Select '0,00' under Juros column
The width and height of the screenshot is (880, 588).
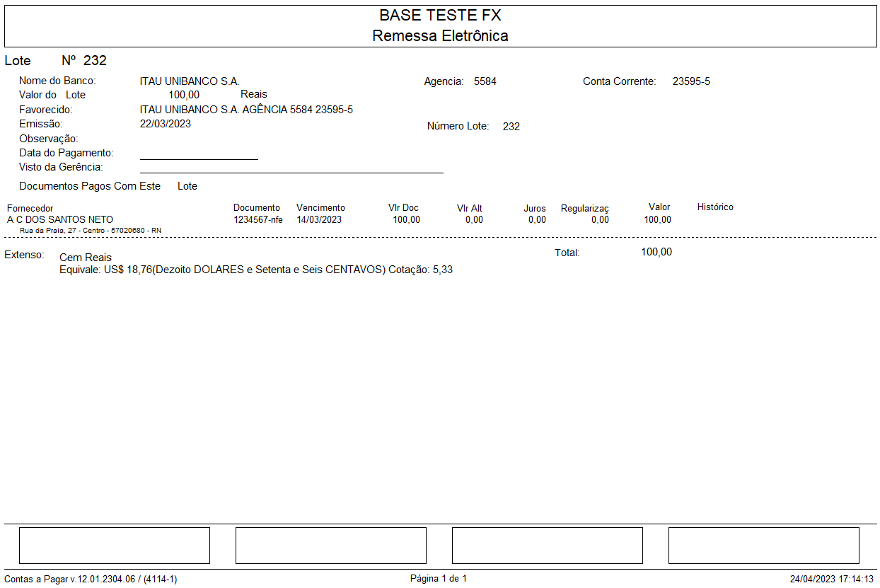[x=537, y=220]
